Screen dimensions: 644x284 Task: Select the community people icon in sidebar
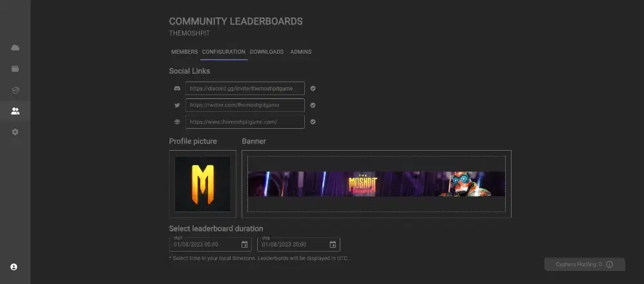coord(16,111)
